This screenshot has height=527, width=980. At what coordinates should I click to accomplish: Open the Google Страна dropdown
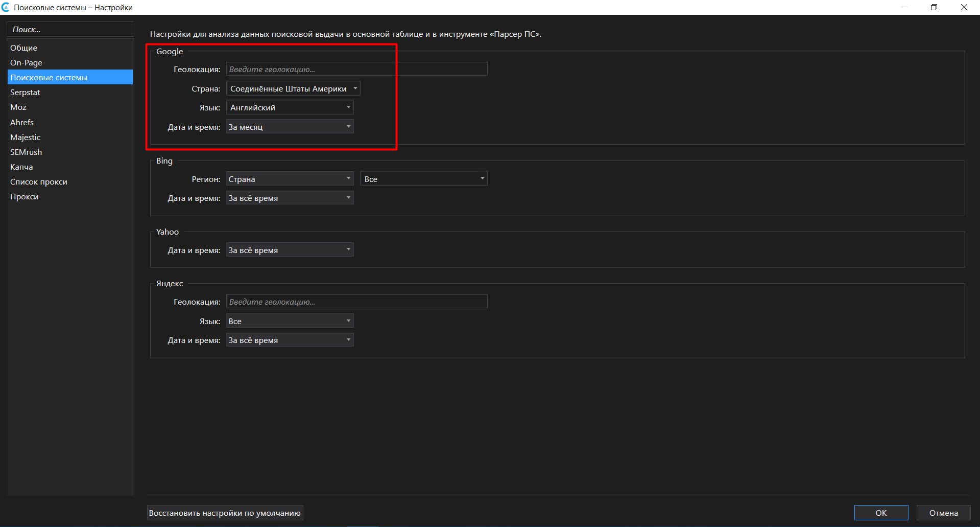(293, 88)
